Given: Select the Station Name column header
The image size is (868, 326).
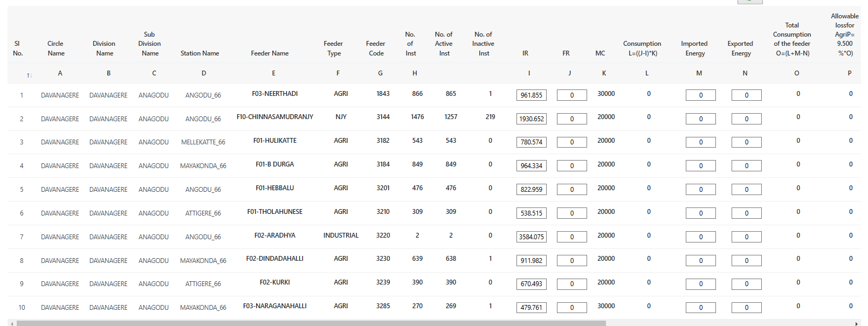Looking at the screenshot, I should [199, 53].
